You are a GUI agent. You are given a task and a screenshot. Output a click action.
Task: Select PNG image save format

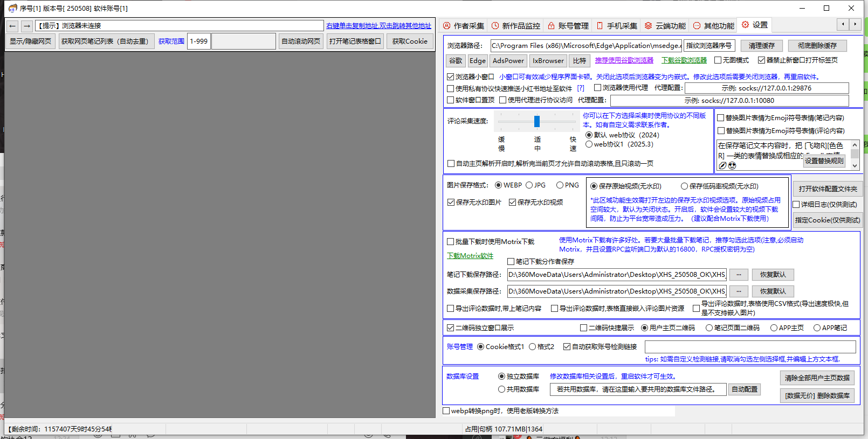[560, 185]
